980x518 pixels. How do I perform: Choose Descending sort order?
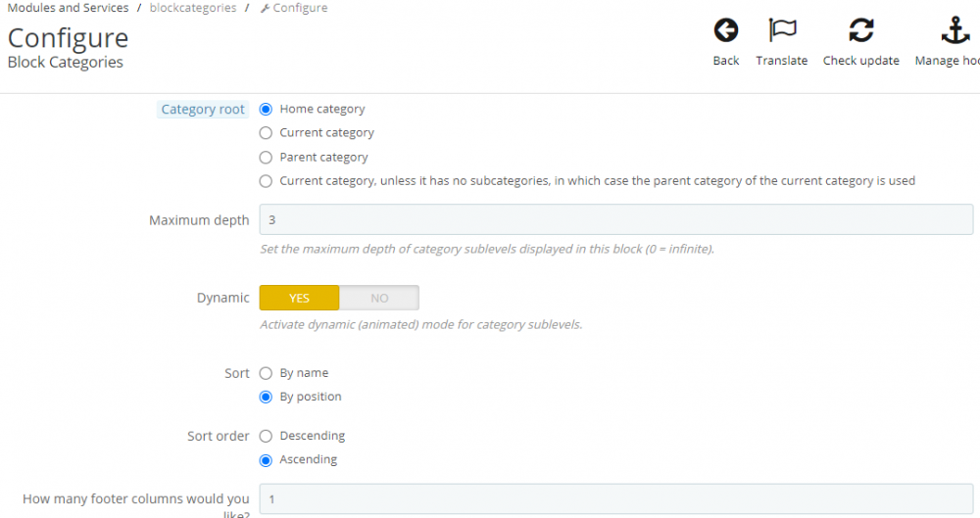pyautogui.click(x=266, y=436)
